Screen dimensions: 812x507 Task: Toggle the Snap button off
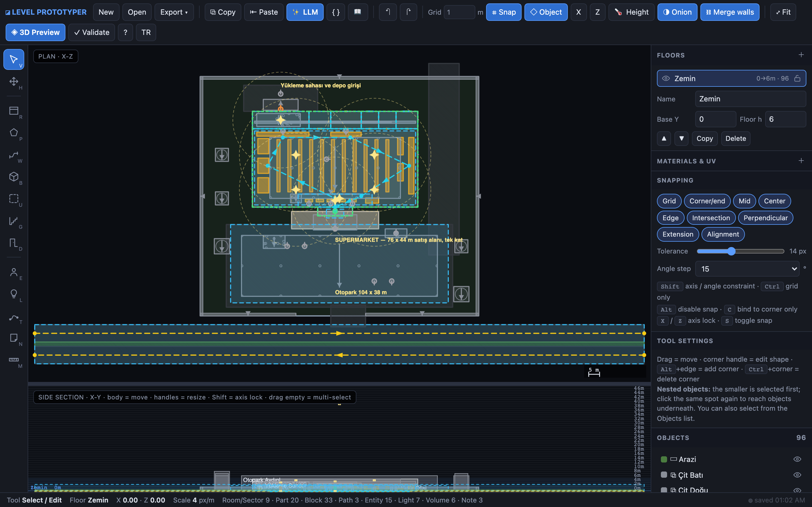[503, 12]
